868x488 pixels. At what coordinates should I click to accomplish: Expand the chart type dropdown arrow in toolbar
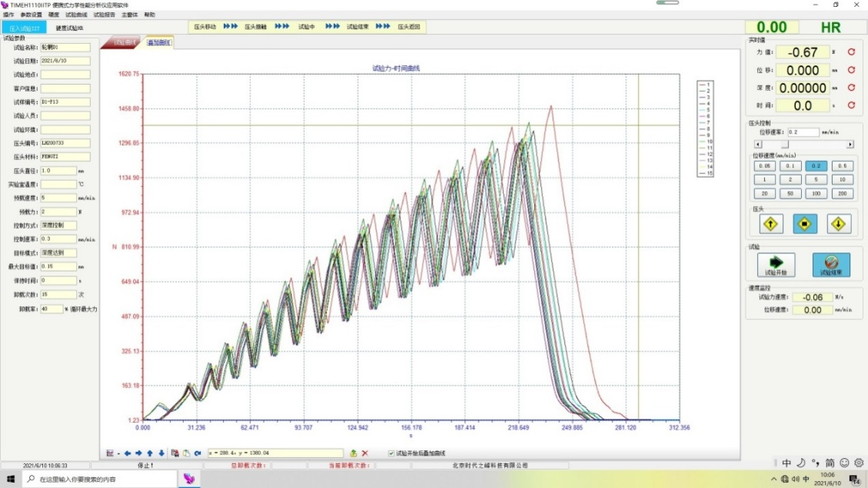pos(119,453)
